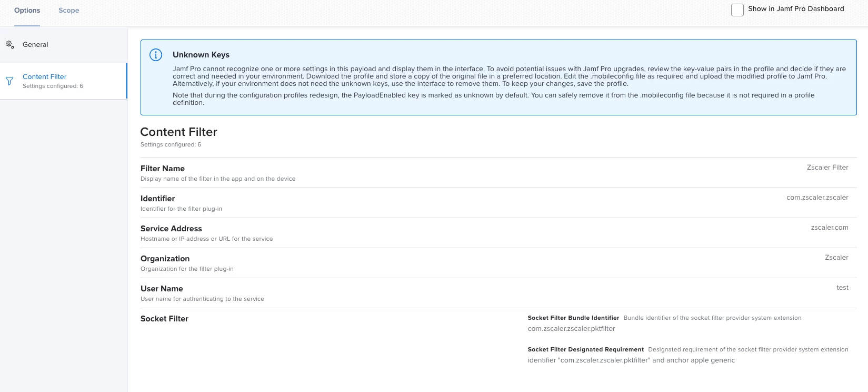Click description 'Hostname or IP address or URL'
The image size is (868, 392).
tap(207, 239)
